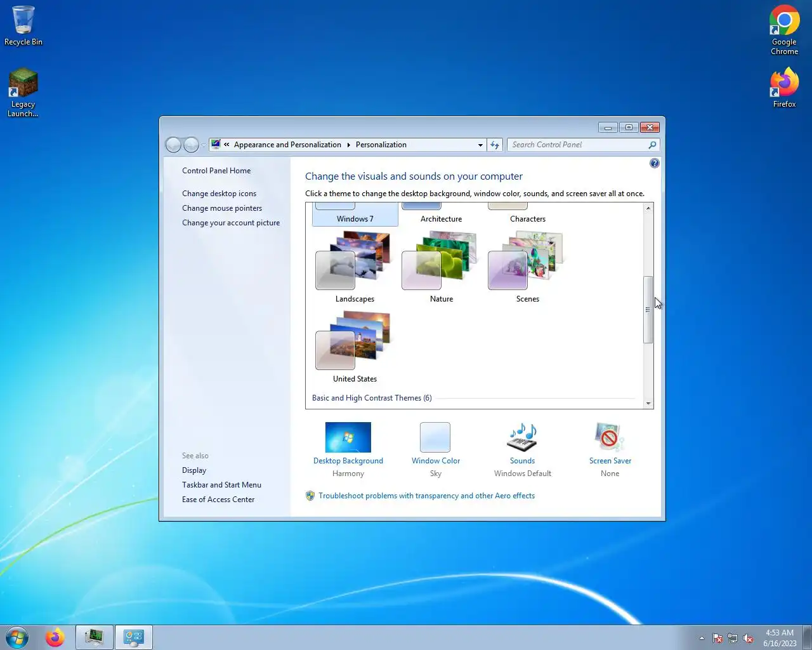Go back with the Back arrow button
The height and width of the screenshot is (650, 812).
point(173,145)
